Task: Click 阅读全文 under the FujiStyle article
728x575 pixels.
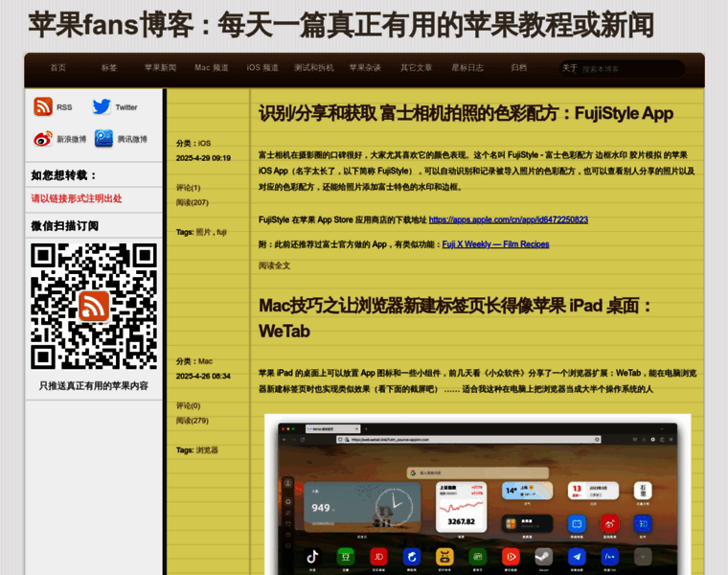Action: 274,265
